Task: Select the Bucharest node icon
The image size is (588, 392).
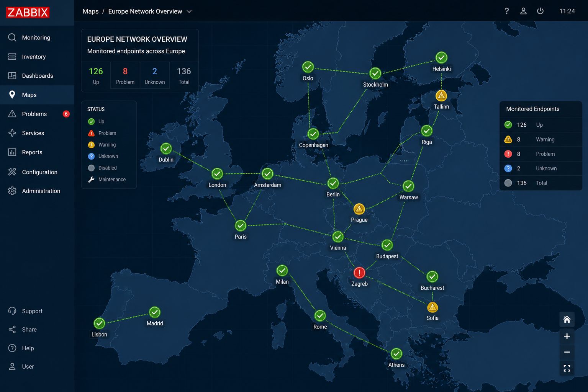Action: click(x=432, y=276)
